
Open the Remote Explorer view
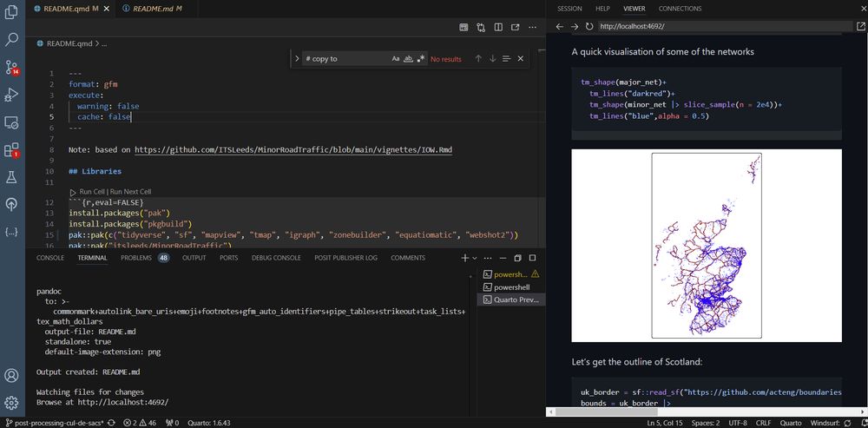pos(11,122)
